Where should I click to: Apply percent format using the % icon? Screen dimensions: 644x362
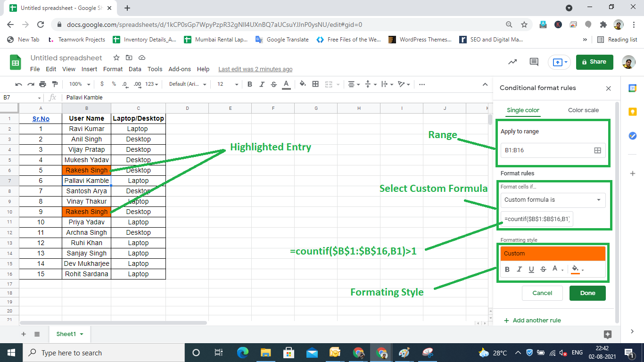point(114,84)
